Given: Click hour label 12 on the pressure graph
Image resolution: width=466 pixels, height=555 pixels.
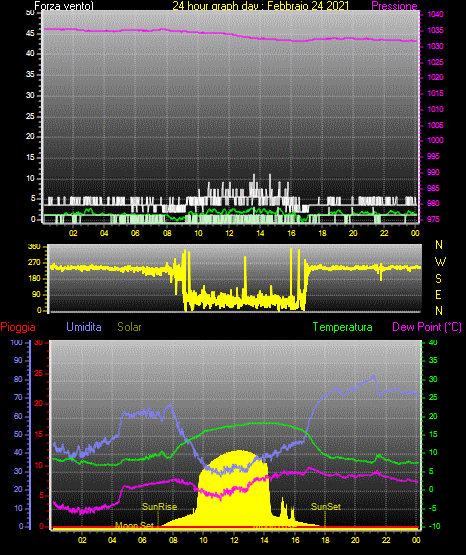Looking at the screenshot, I should [229, 233].
